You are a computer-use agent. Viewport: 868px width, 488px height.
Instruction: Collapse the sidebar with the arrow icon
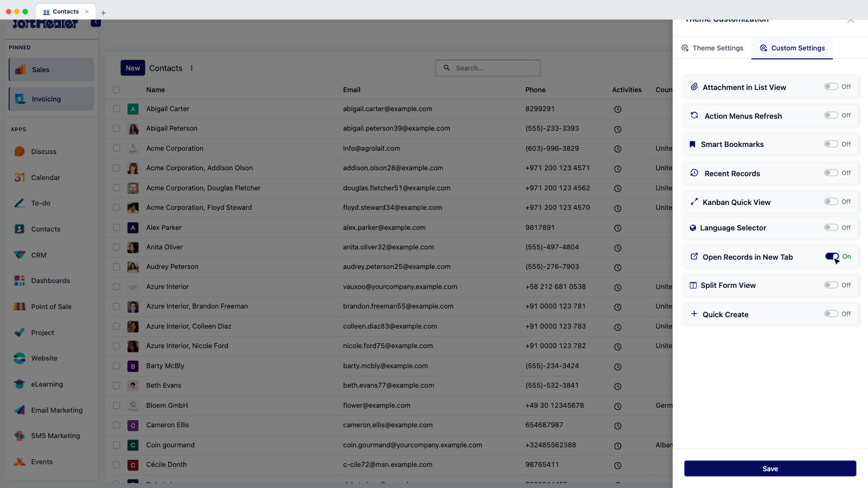coord(95,22)
